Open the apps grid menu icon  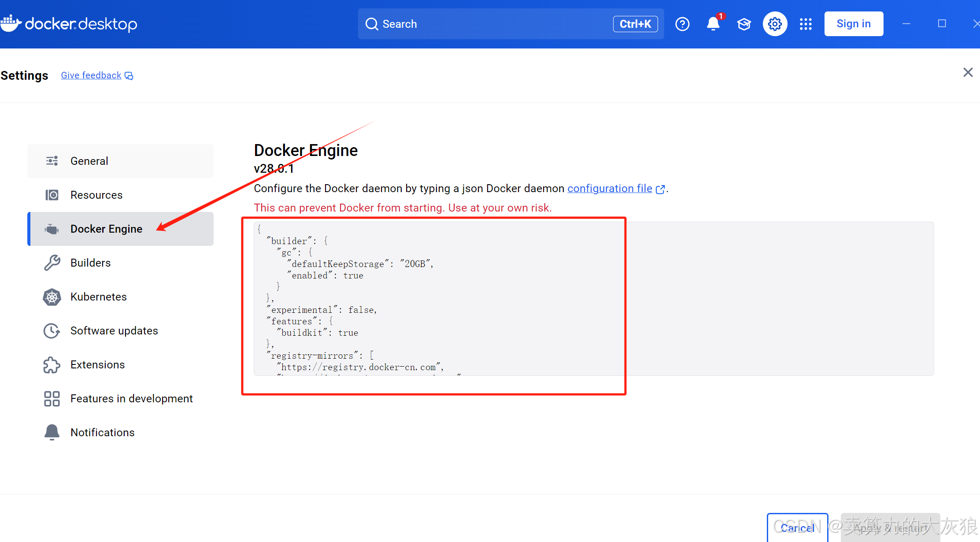806,24
